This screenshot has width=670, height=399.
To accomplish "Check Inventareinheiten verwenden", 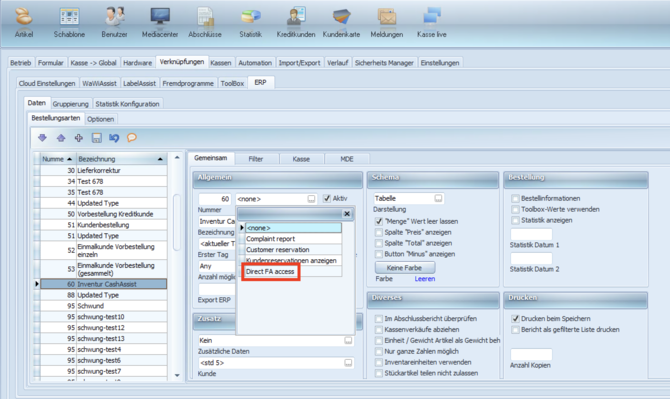I will [x=379, y=362].
